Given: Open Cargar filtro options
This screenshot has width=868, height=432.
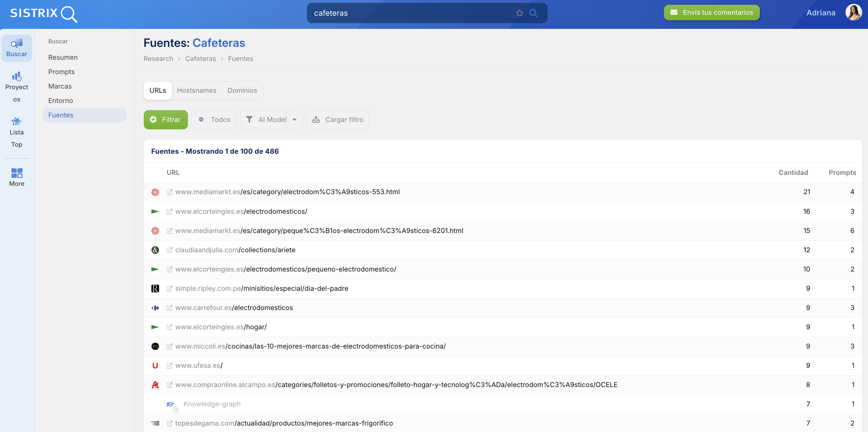Looking at the screenshot, I should pos(338,120).
